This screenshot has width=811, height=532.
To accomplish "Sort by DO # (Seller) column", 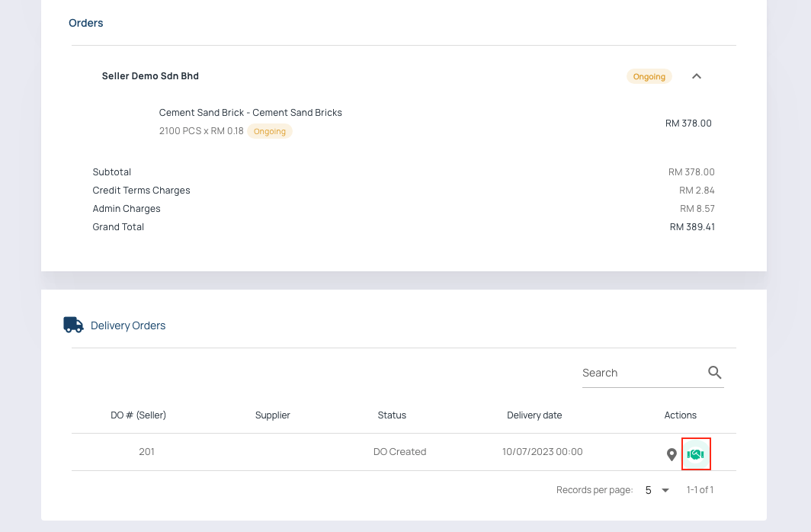I will point(138,415).
